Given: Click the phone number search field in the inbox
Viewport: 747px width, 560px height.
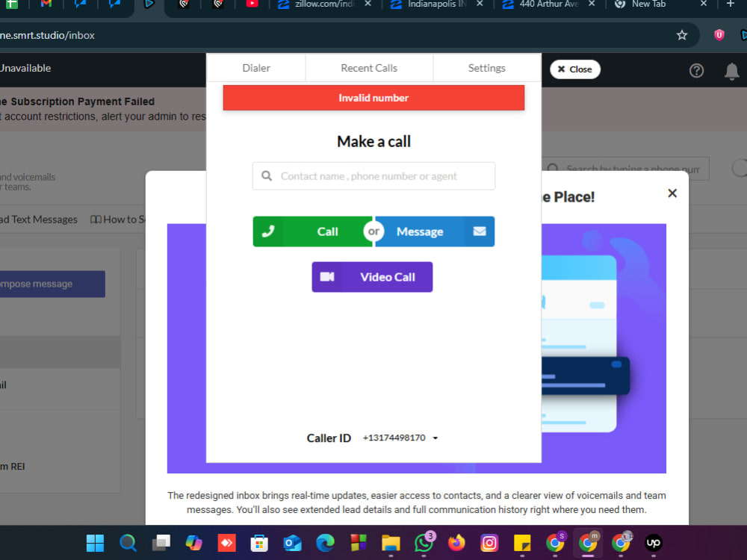Looking at the screenshot, I should [x=625, y=169].
